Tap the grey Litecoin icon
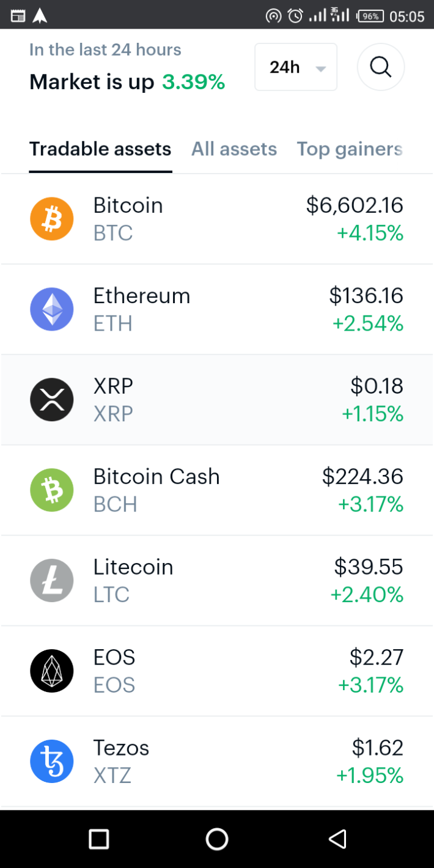 click(x=52, y=581)
